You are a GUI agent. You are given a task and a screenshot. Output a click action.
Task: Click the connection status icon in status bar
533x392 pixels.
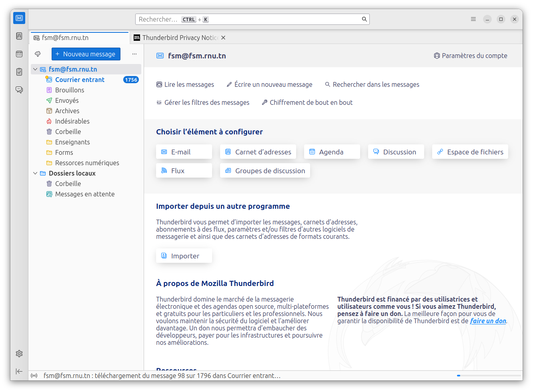point(34,376)
